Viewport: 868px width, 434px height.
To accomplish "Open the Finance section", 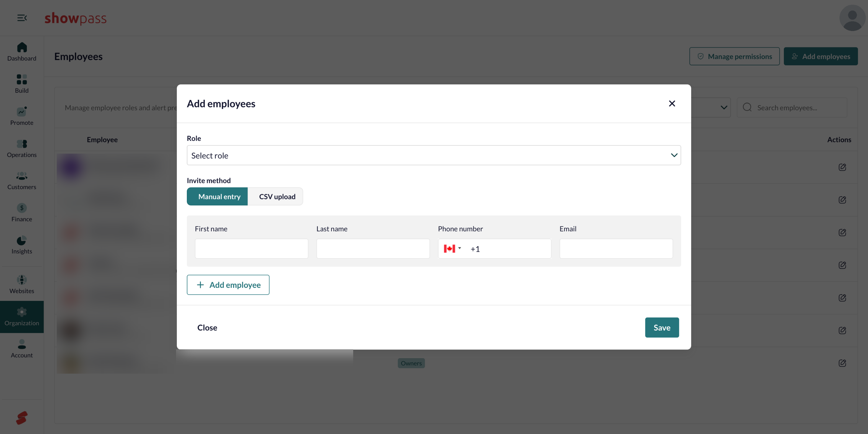I will (x=22, y=213).
